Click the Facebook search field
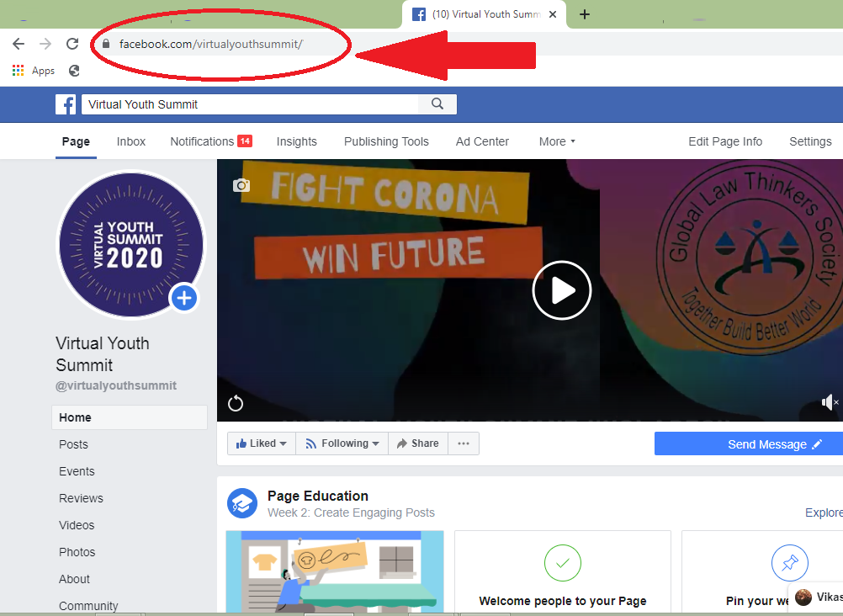Viewport: 843px width, 616px height. pos(250,104)
